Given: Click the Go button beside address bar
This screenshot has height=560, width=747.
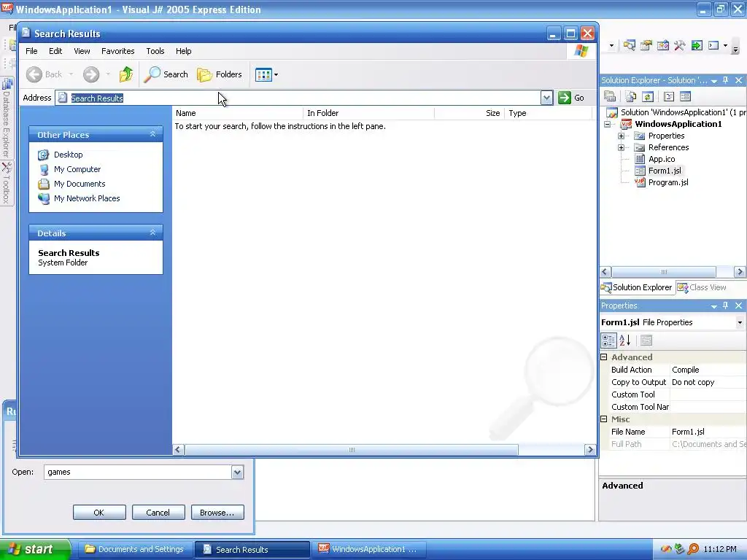Looking at the screenshot, I should 571,98.
